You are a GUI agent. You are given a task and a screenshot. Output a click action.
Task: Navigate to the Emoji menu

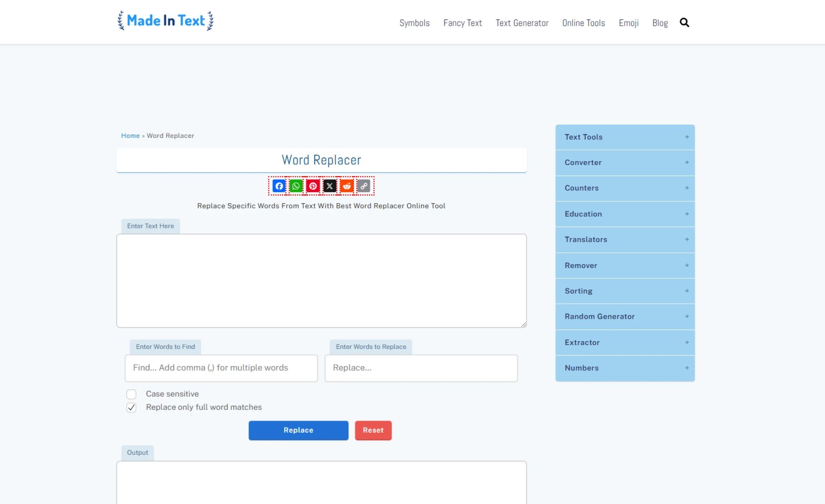tap(628, 23)
